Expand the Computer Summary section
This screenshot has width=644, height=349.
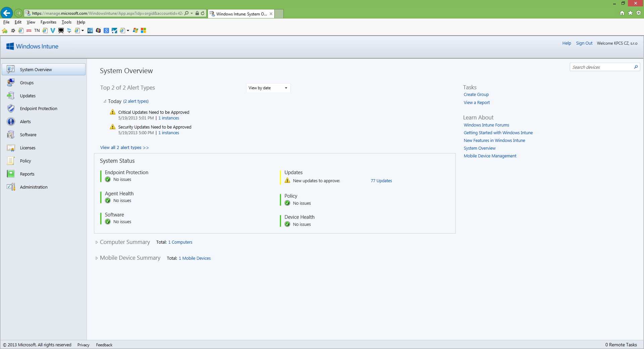click(x=97, y=242)
